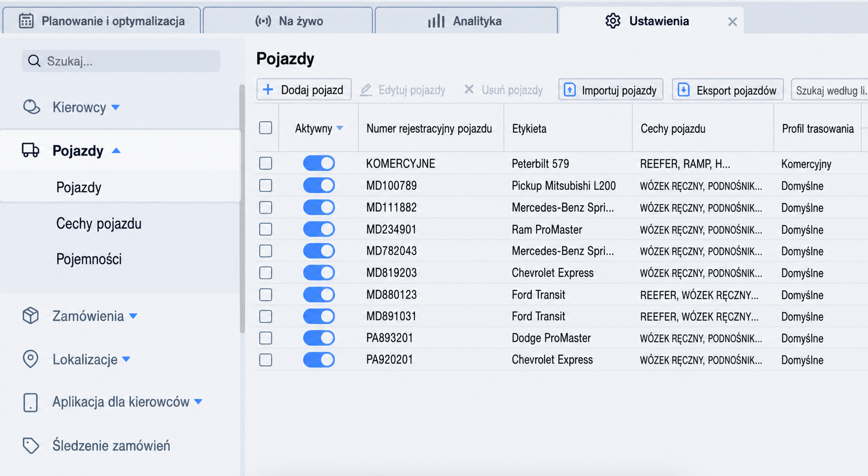This screenshot has height=476, width=868.
Task: Disable the active switch for PA920201
Action: pyautogui.click(x=319, y=360)
